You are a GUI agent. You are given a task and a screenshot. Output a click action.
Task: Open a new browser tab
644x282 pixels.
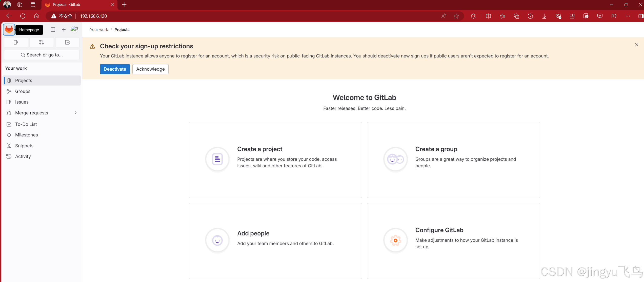click(124, 5)
